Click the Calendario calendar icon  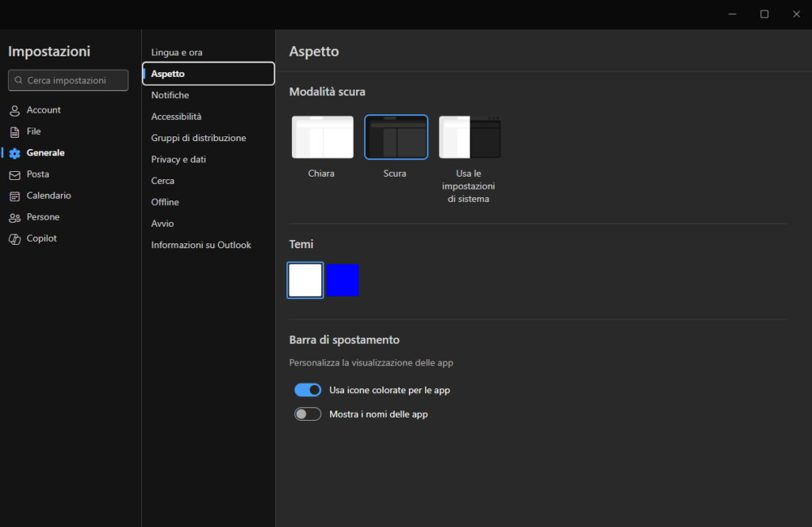pos(14,197)
